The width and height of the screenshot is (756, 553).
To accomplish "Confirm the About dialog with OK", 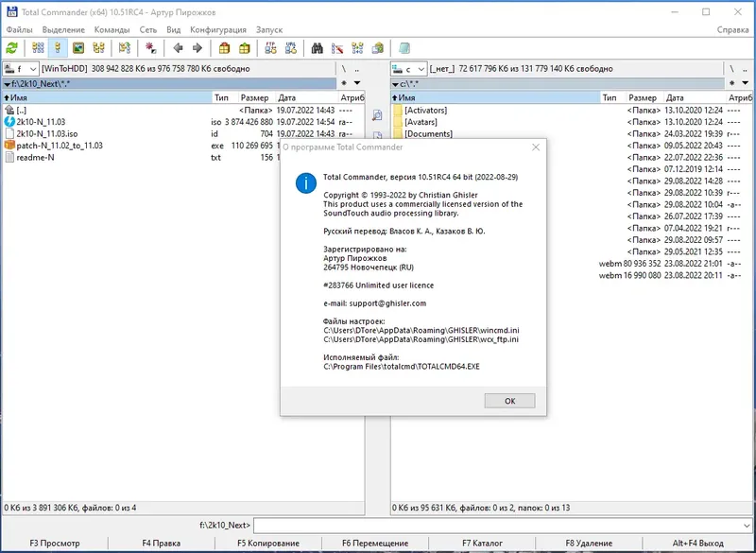I will tap(509, 401).
